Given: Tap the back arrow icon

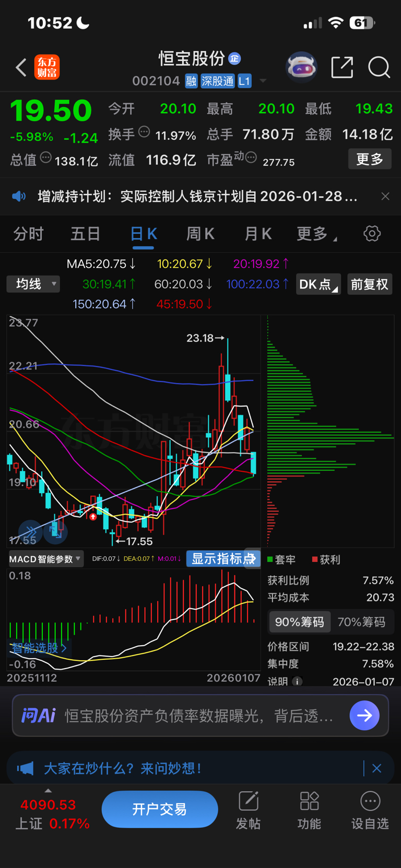Looking at the screenshot, I should click(x=21, y=67).
